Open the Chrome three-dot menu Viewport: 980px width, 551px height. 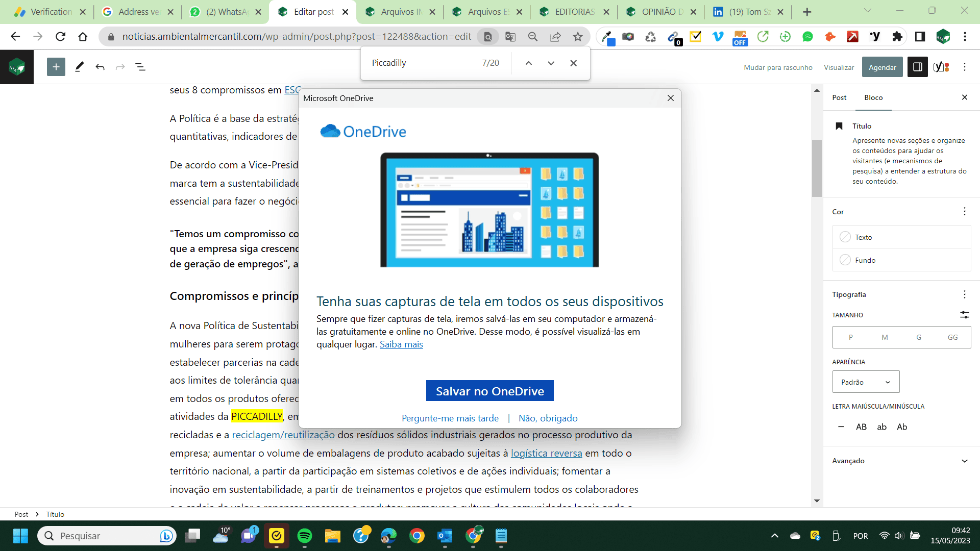coord(965,36)
